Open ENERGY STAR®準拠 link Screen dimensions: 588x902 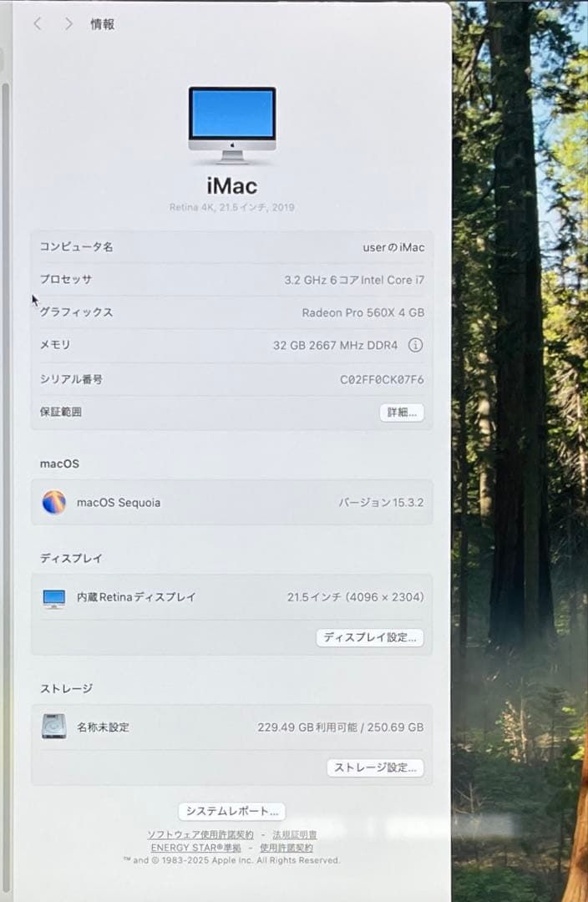click(195, 848)
